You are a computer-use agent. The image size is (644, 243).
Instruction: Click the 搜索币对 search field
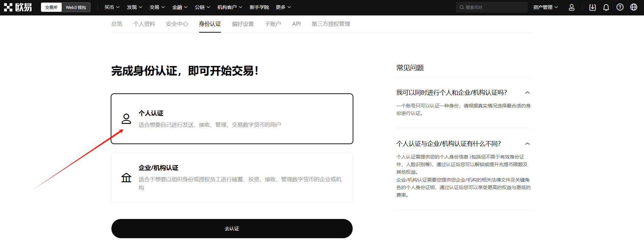click(492, 7)
